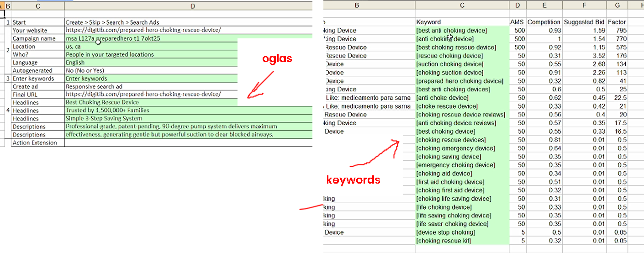Open the URL in the Final URL row
Screen dimensions: 644x253
143,95
